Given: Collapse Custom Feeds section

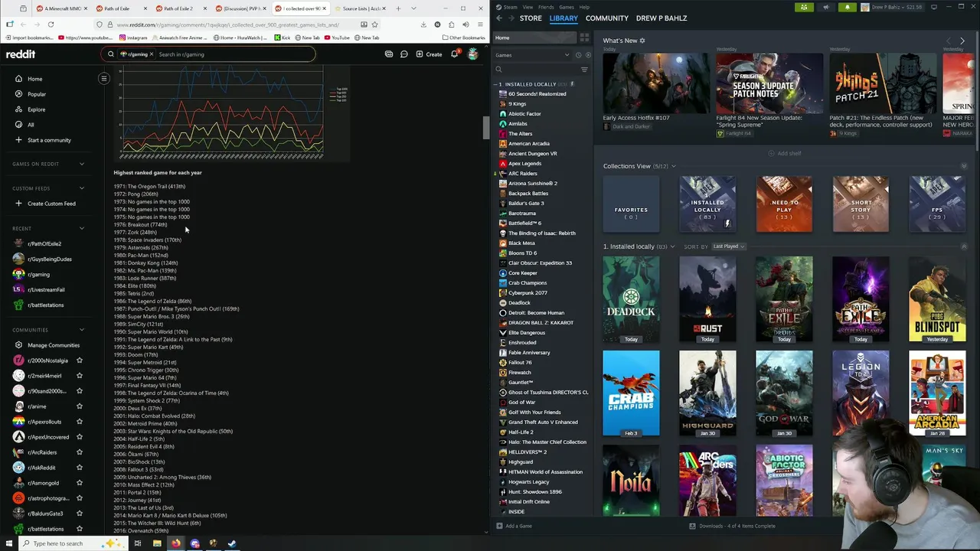Looking at the screenshot, I should click(82, 188).
